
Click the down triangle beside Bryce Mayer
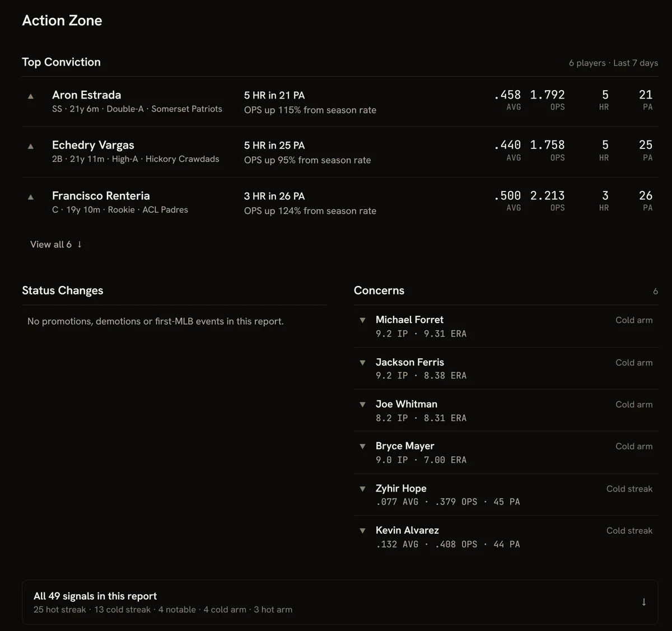pos(362,446)
